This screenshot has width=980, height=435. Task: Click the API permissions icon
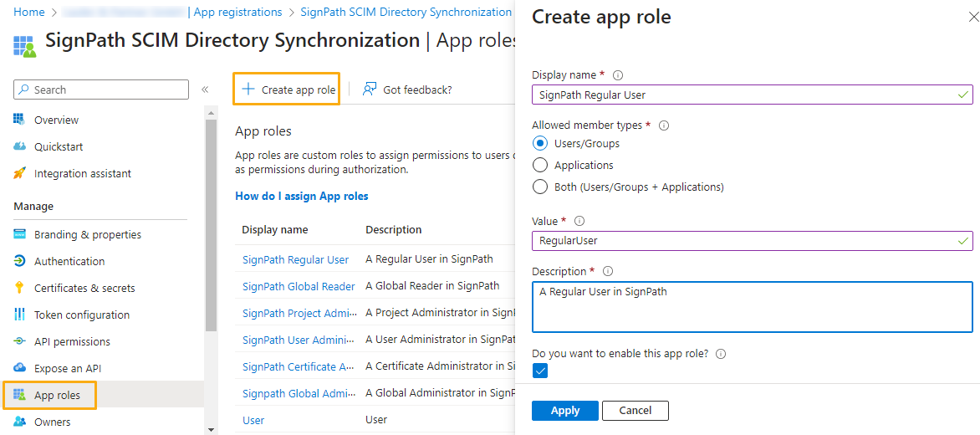(x=19, y=342)
